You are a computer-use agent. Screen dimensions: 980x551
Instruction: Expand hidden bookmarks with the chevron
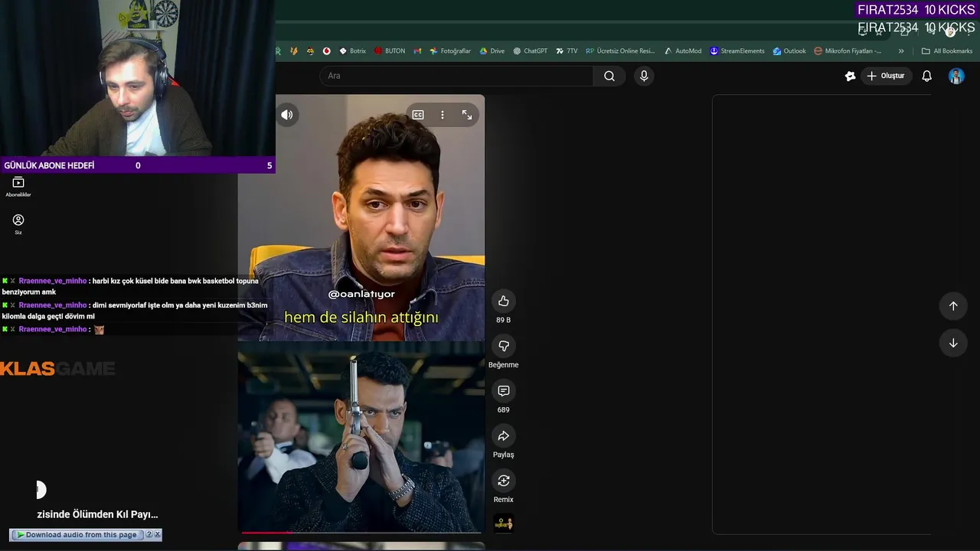(901, 51)
